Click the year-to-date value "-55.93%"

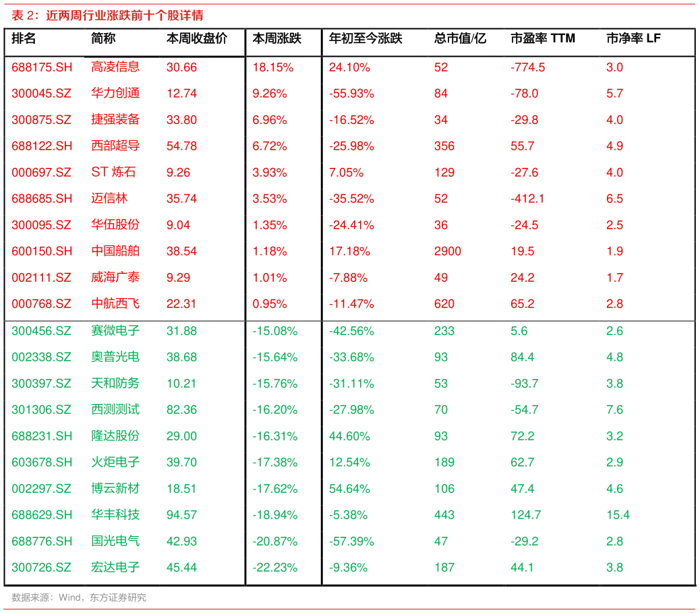351,93
